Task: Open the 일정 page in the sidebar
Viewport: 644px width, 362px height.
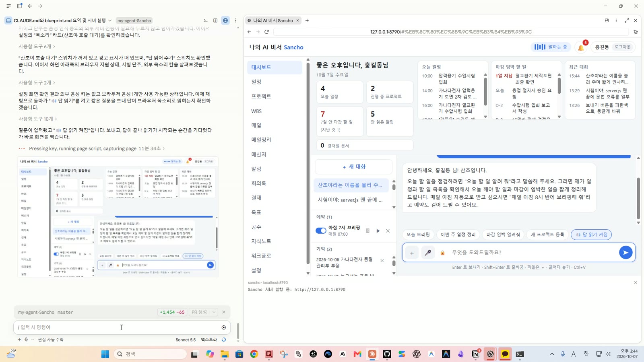Action: [x=275, y=82]
